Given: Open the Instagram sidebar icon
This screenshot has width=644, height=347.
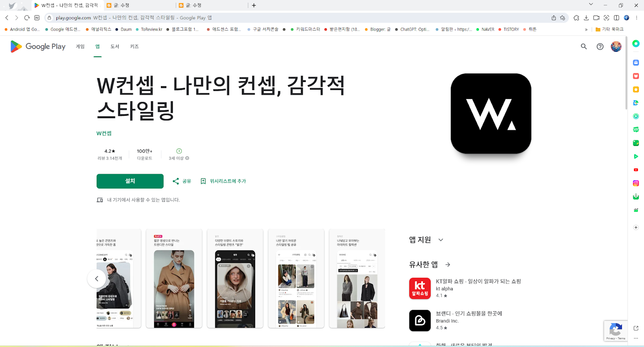Looking at the screenshot, I should pos(636,183).
